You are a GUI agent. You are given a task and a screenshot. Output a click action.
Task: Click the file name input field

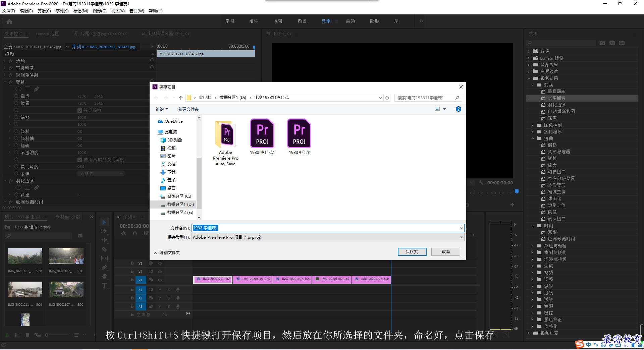tap(325, 228)
